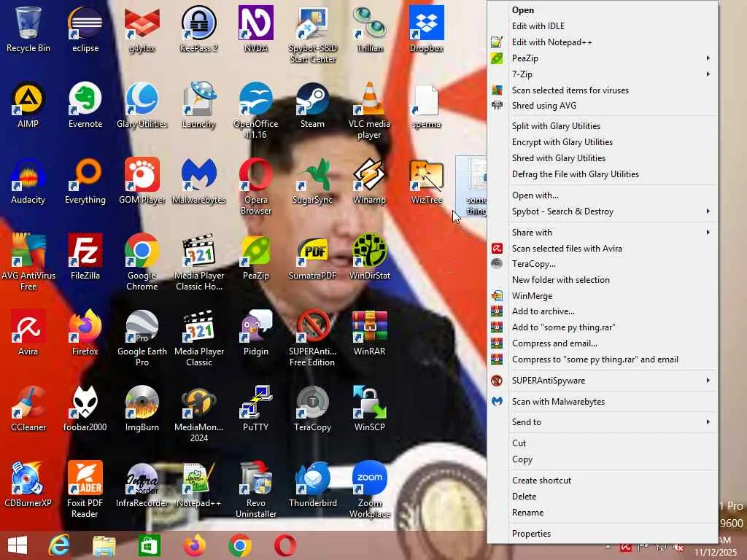Screen dimensions: 747x560
Task: Choose Add to "some py thing.rar"
Action: [x=602, y=327]
